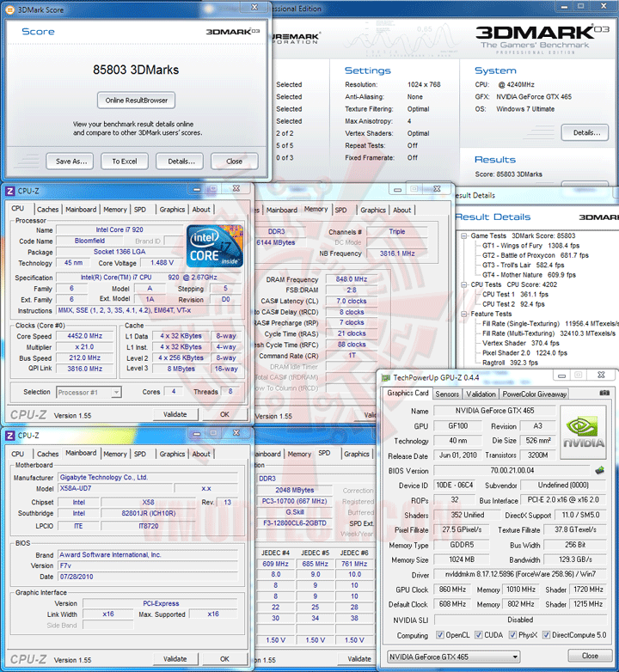Click the Memory tab in middle CPU-Z window
The image size is (619, 672).
pos(316,209)
